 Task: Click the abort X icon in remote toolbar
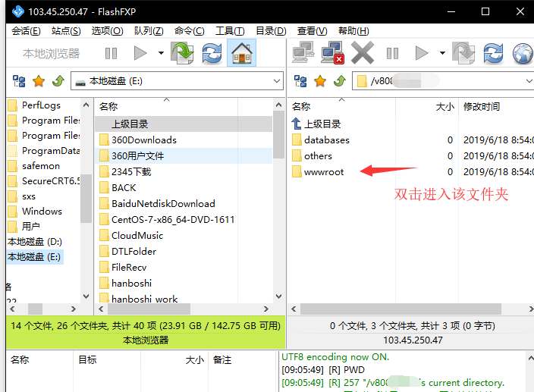click(363, 53)
